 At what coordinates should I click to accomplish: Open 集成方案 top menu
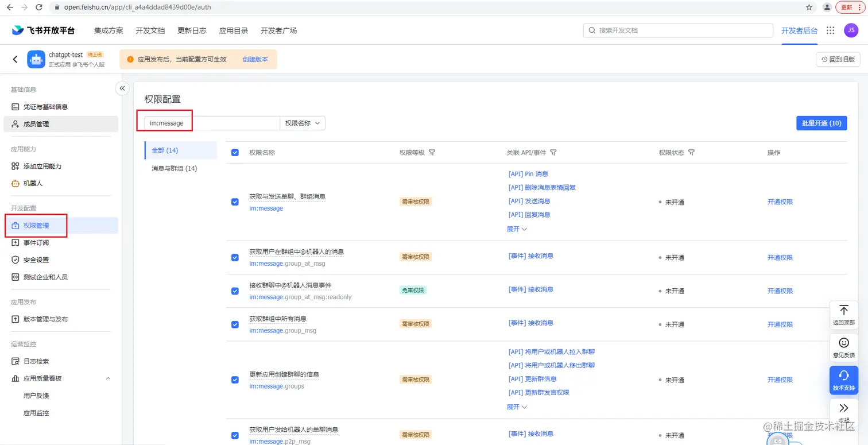point(108,30)
